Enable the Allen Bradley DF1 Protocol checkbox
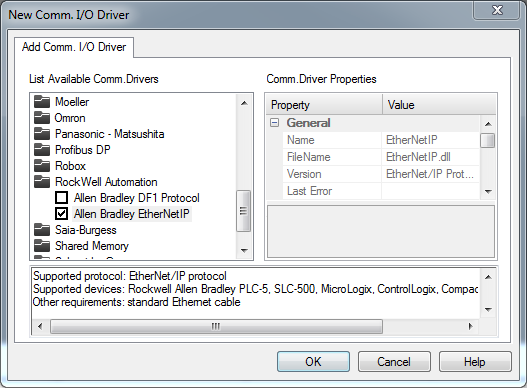Viewport: 527px width, 388px height. click(x=61, y=198)
